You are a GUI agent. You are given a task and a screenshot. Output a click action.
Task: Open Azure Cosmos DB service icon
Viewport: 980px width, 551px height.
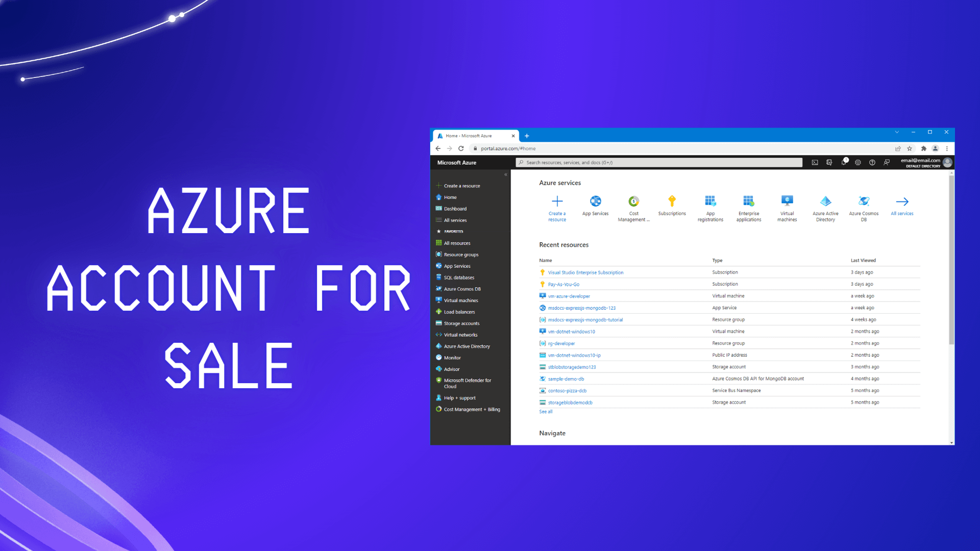pos(863,202)
